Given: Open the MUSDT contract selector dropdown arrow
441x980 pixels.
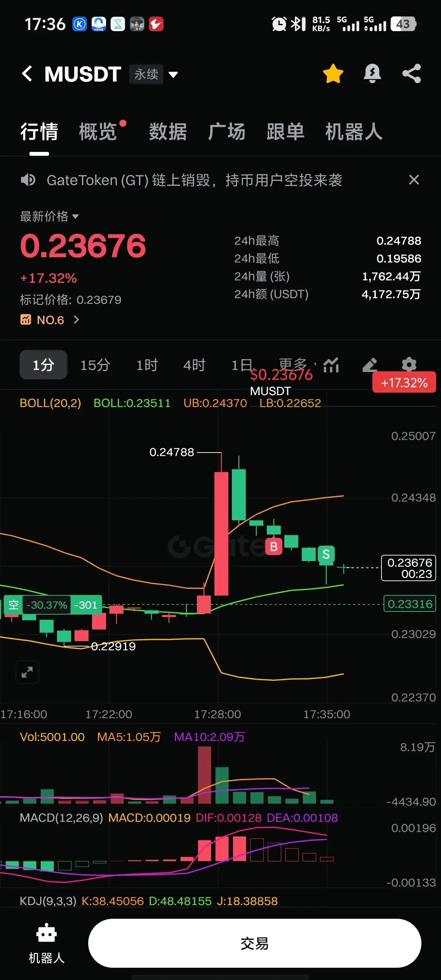Looking at the screenshot, I should (x=173, y=75).
